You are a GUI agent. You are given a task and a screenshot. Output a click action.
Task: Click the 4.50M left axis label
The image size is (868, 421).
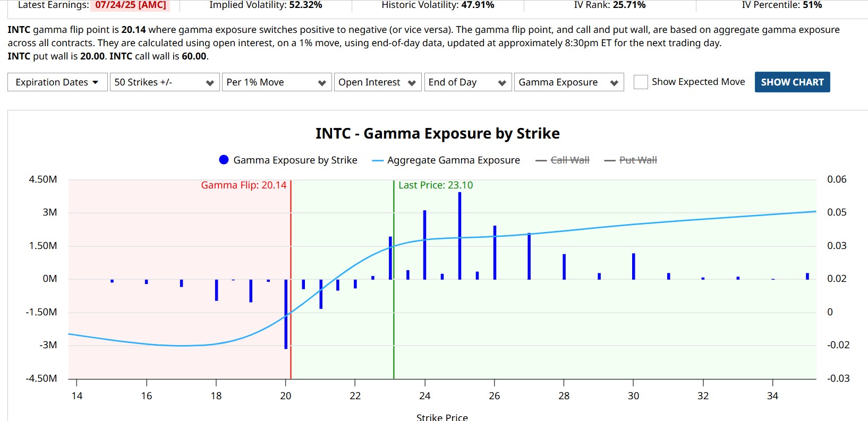(x=43, y=179)
